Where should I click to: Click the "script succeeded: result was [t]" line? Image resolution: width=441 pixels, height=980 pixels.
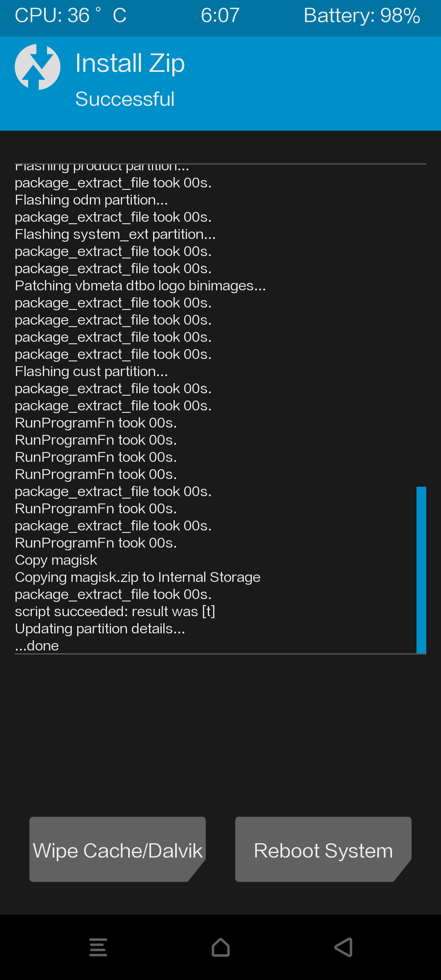115,612
